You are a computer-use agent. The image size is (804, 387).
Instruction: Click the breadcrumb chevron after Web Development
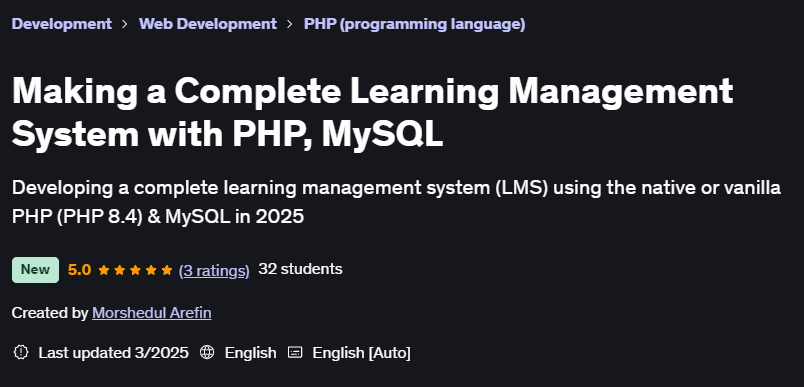290,24
